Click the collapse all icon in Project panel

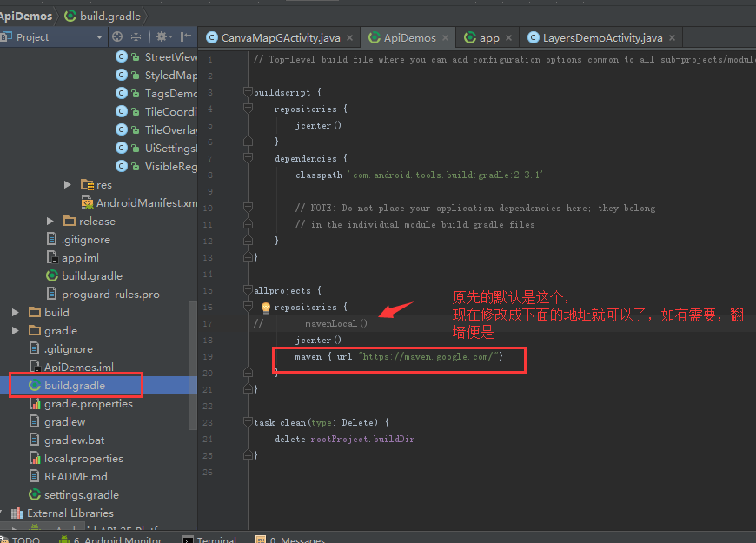[136, 37]
